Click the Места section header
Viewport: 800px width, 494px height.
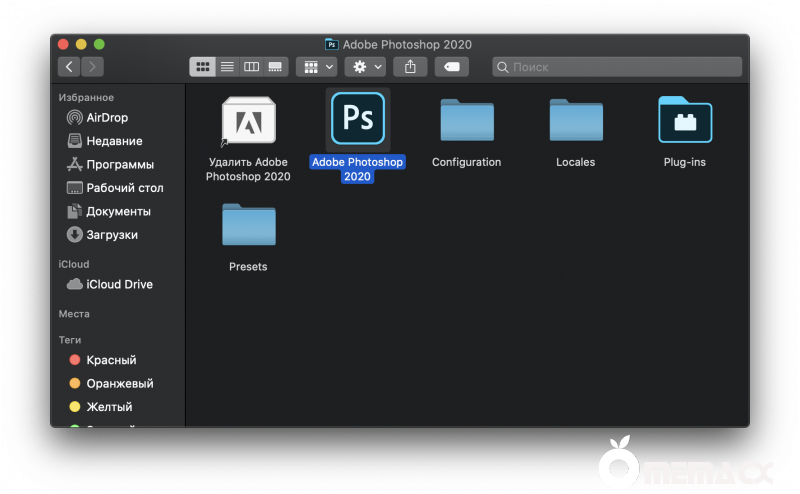(74, 314)
